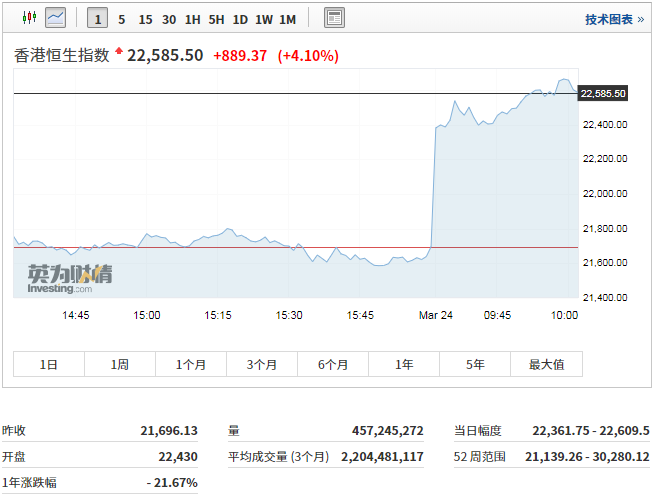Click the 香港恒生指数 title
Viewport: 660px width, 496px height.
(61, 55)
